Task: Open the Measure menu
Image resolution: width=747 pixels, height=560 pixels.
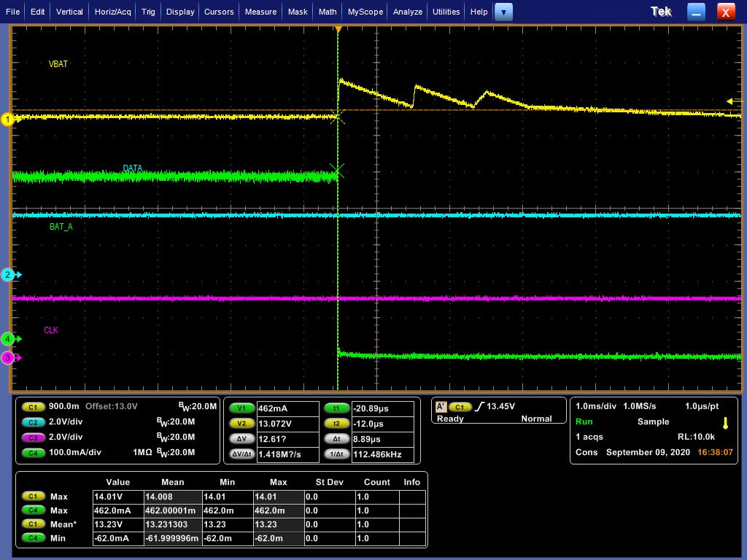Action: pyautogui.click(x=260, y=12)
